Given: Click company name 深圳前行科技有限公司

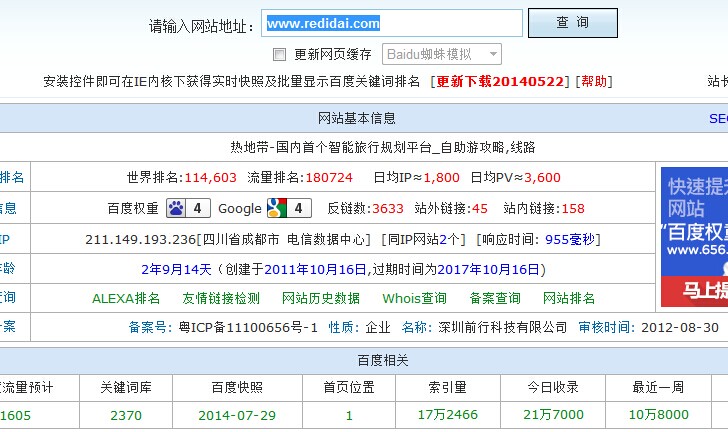Looking at the screenshot, I should point(503,327).
